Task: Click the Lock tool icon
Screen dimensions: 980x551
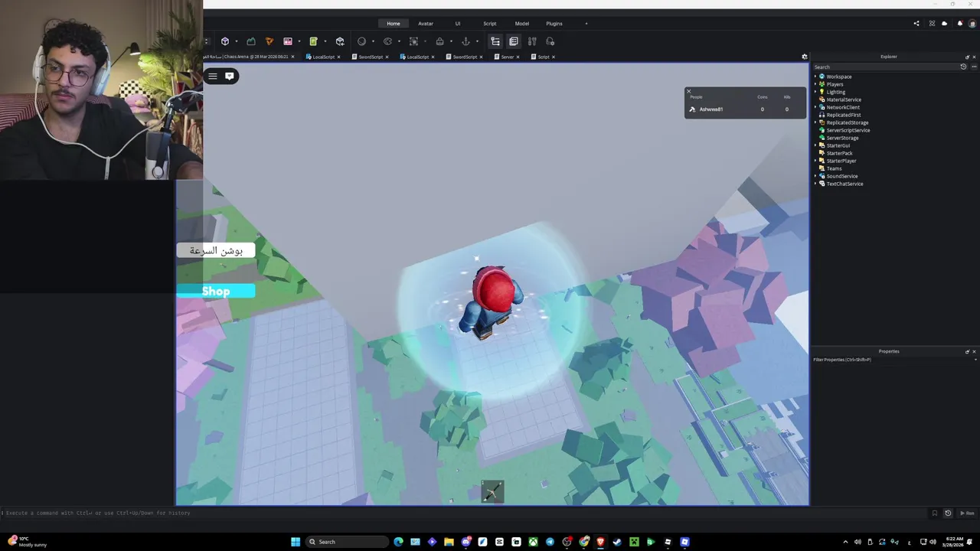Action: (439, 41)
